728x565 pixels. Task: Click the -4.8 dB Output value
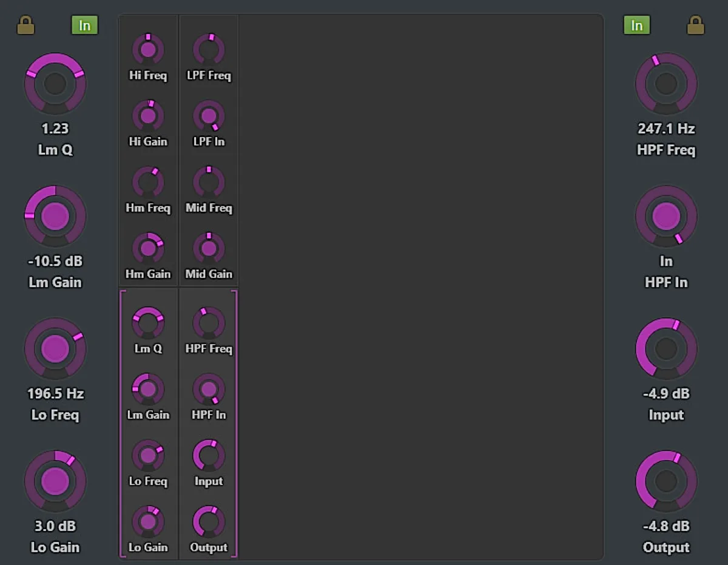coord(666,526)
